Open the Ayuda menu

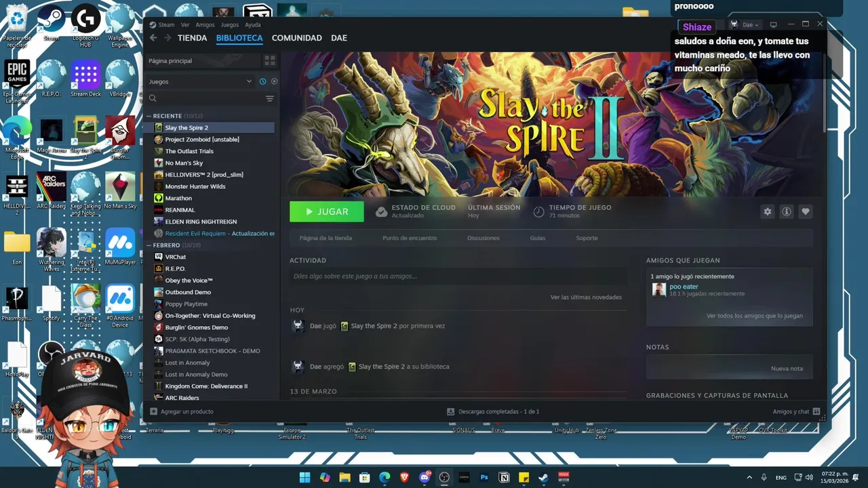[252, 24]
